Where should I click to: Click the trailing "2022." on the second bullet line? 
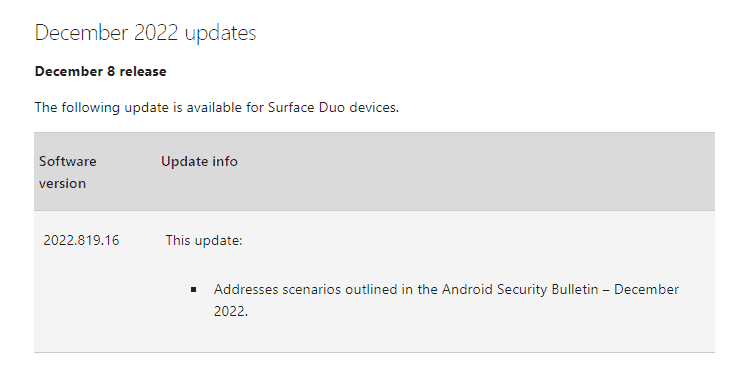[231, 311]
